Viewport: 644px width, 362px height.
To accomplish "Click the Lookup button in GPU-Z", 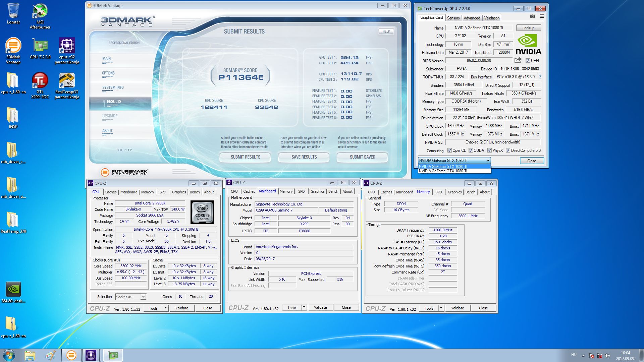I will pyautogui.click(x=528, y=28).
